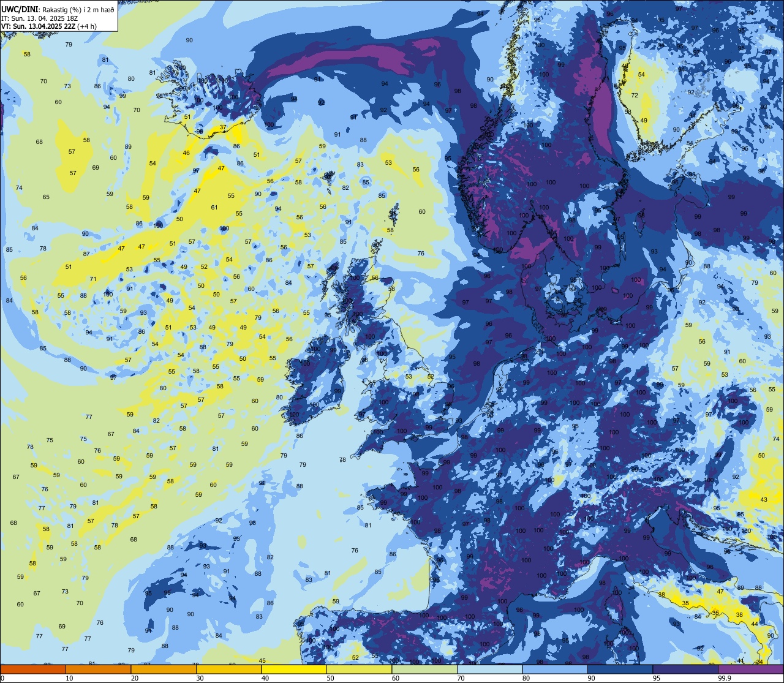Click the dark orange 0–10 legend segment

(x=33, y=669)
